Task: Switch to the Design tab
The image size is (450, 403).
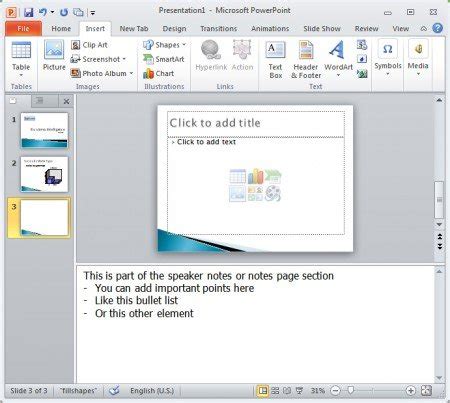Action: pyautogui.click(x=174, y=29)
